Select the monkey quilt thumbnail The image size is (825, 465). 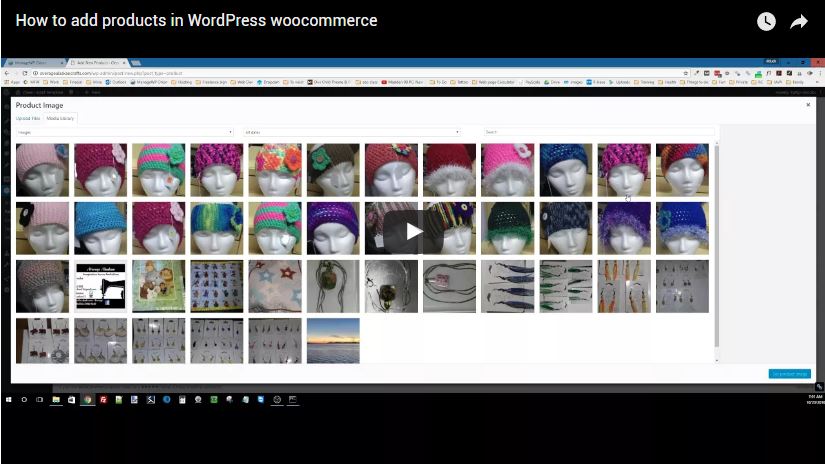pos(158,286)
